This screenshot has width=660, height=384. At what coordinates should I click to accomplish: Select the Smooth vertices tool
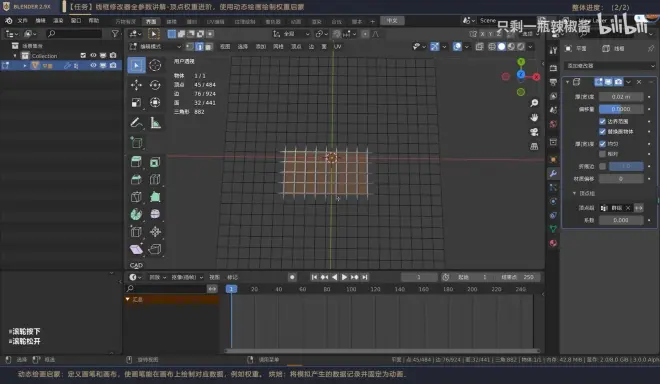coord(155,214)
